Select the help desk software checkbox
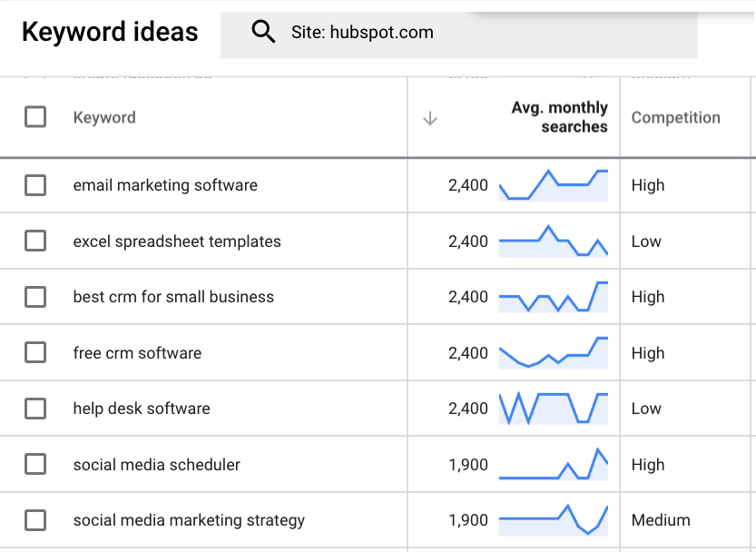Viewport: 756px width, 552px height. 35,408
